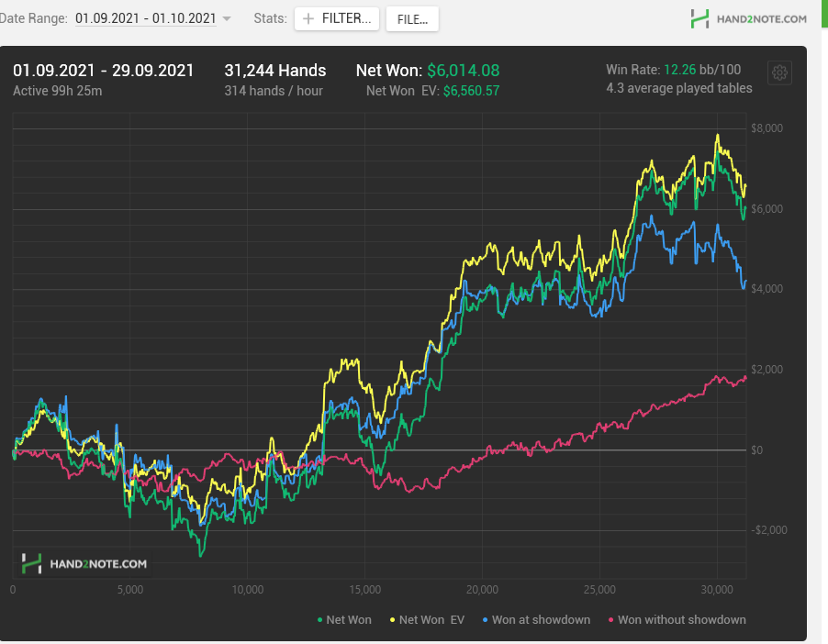Click the 01.09.2021 - 29.09.2021 chart title
The height and width of the screenshot is (644, 828).
pos(104,71)
